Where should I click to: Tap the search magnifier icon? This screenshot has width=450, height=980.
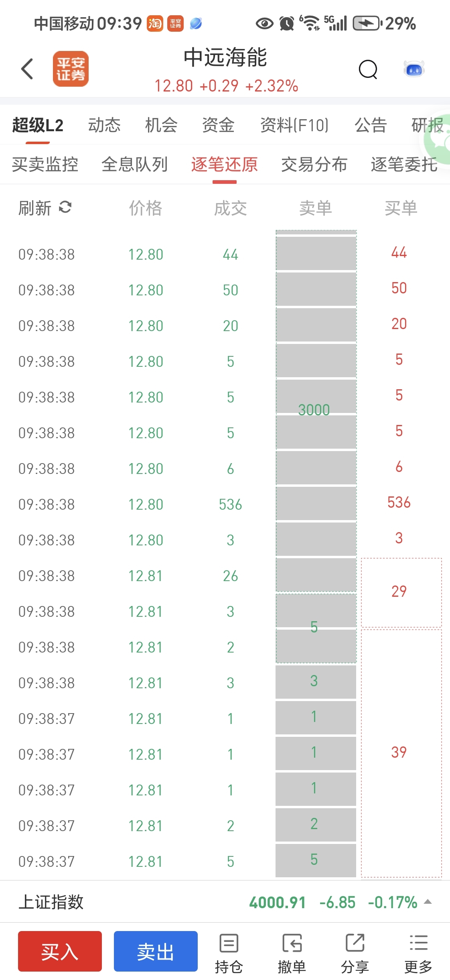point(368,70)
